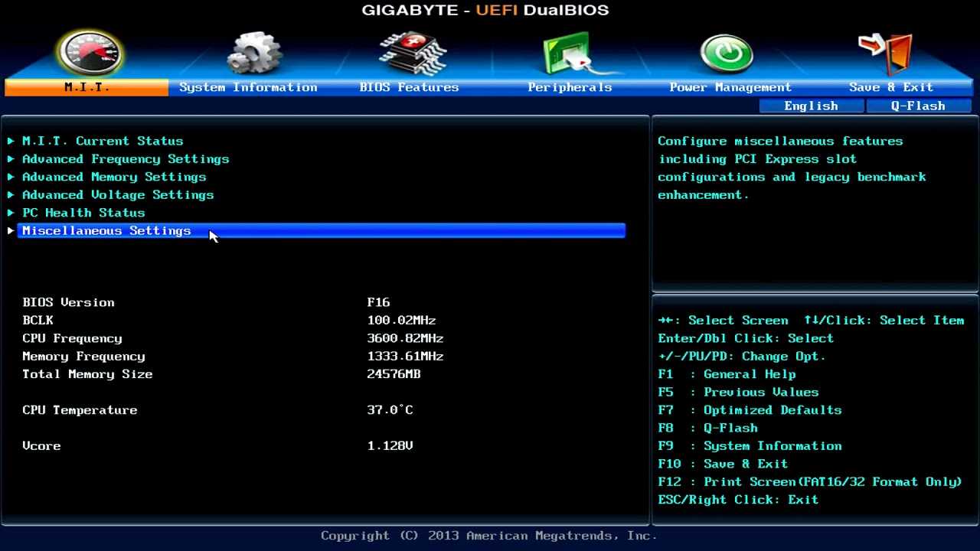Viewport: 980px width, 551px height.
Task: Launch the Q-Flash button
Action: click(x=918, y=106)
